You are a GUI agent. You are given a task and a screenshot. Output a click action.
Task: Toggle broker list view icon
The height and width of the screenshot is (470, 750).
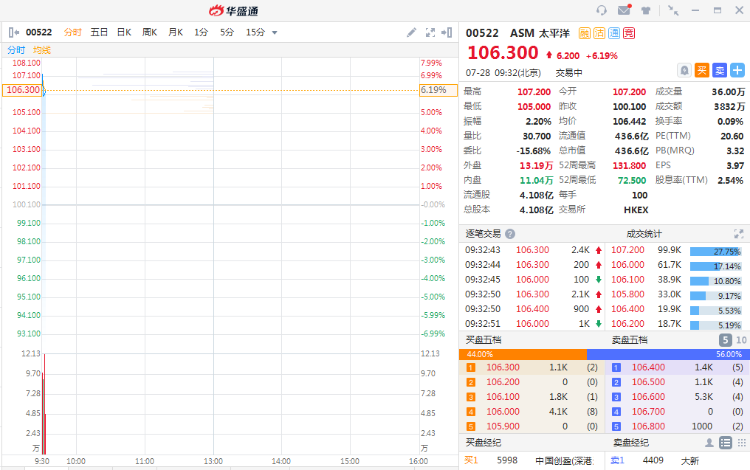coord(723,442)
